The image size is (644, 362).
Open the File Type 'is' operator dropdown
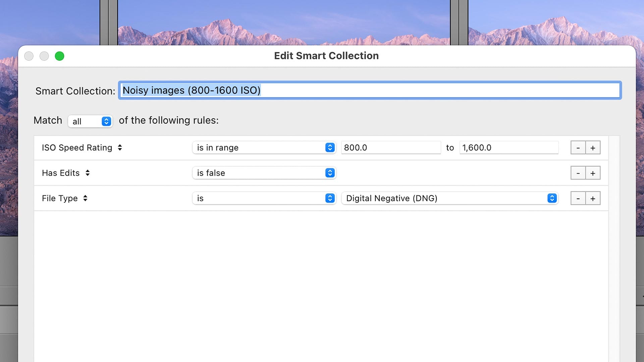click(264, 198)
